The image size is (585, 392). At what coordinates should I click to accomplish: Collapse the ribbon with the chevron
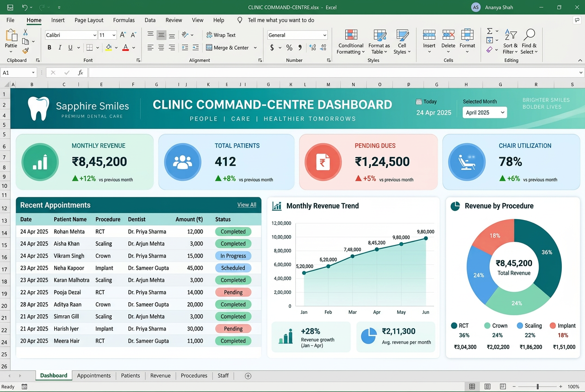579,61
